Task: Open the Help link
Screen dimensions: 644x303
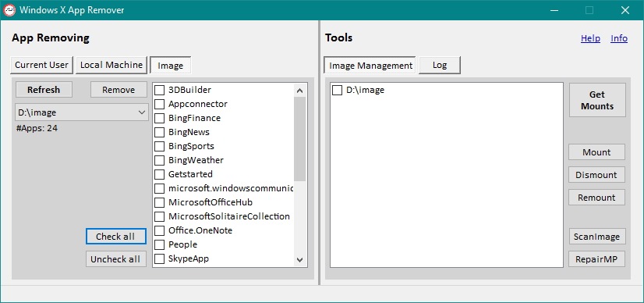Action: pyautogui.click(x=590, y=38)
